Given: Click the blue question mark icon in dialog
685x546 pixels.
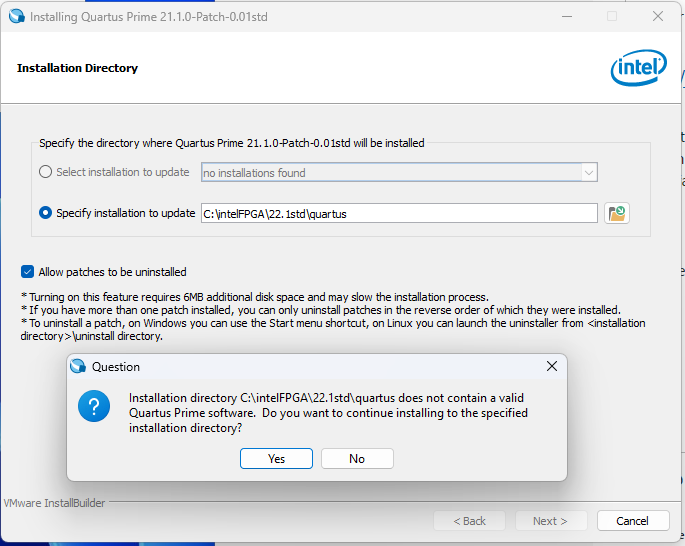Looking at the screenshot, I should pos(94,406).
